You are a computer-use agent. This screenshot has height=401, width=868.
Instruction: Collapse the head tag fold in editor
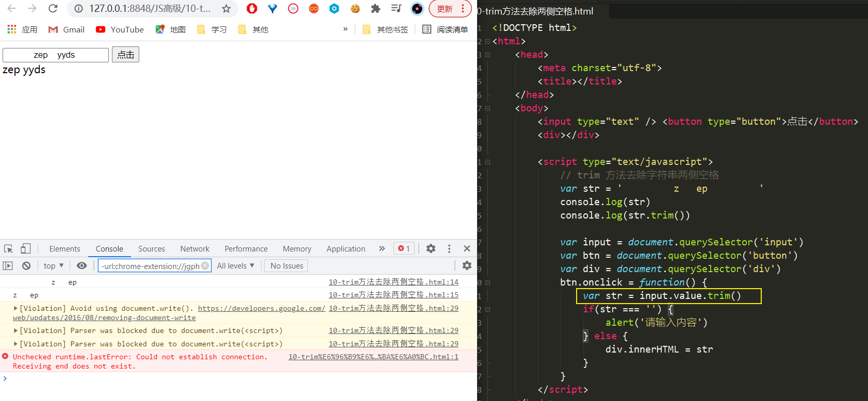(487, 55)
